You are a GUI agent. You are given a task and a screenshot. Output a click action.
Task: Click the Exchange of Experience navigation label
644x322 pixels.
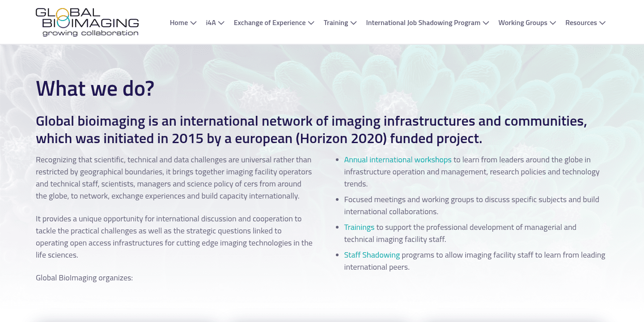pos(269,22)
